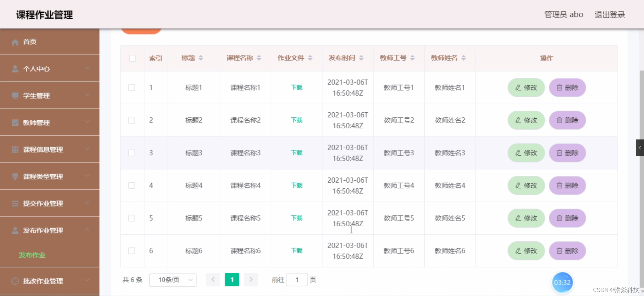
Task: Open the 课程信息管理 menu item
Action: click(x=50, y=150)
